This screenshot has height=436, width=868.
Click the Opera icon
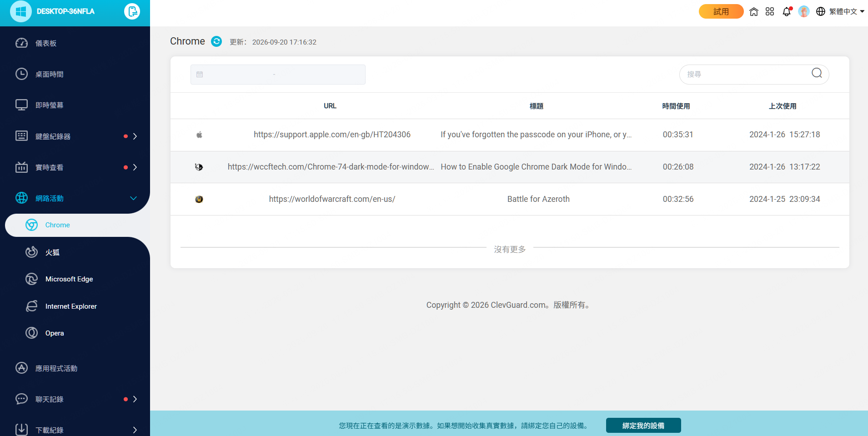coord(31,333)
